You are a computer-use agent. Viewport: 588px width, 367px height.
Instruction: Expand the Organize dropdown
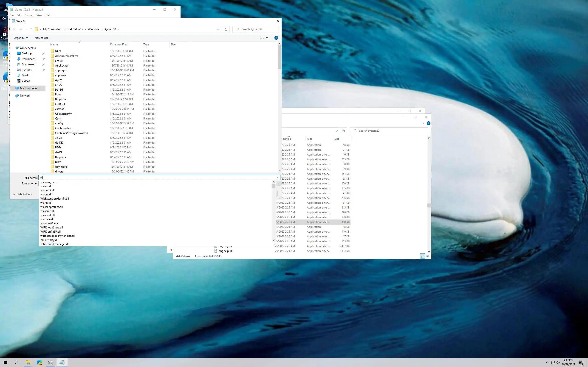point(21,38)
